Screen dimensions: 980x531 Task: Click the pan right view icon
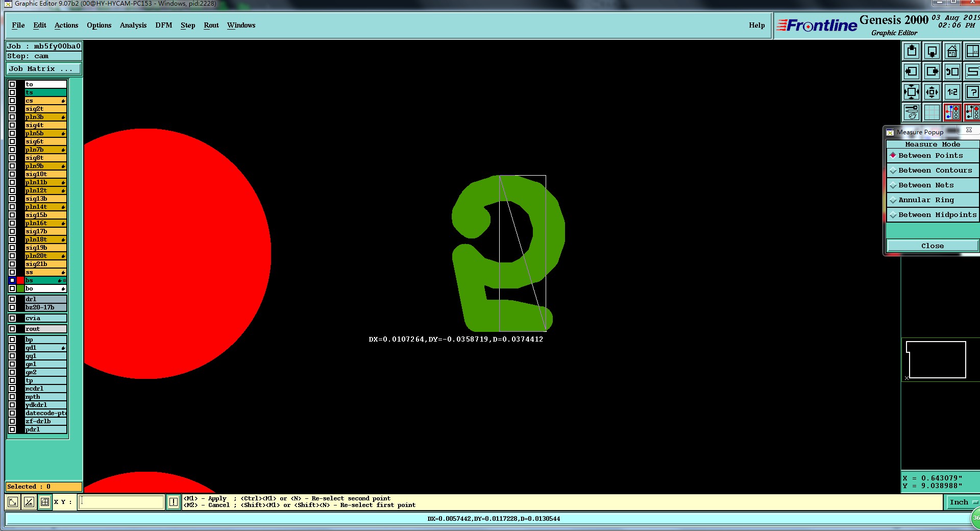(x=932, y=71)
